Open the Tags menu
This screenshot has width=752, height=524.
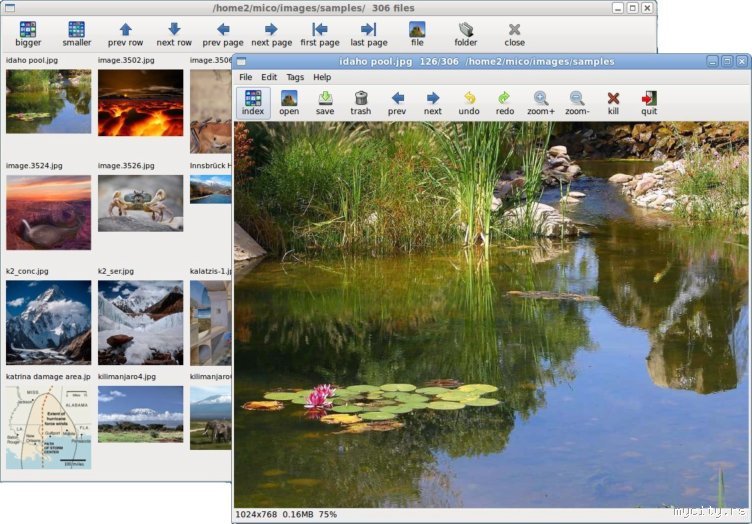(295, 77)
